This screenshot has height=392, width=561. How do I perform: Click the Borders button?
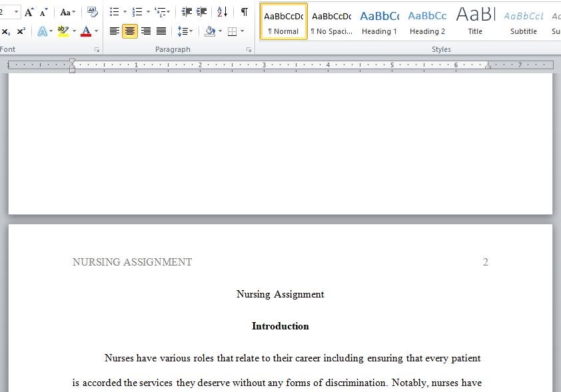(233, 31)
